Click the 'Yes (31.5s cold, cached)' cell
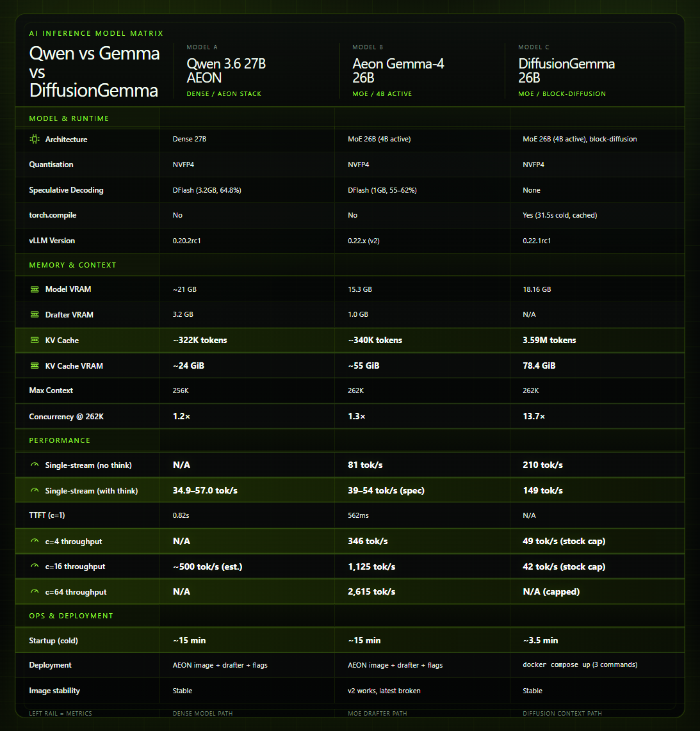This screenshot has width=700, height=731. (560, 215)
